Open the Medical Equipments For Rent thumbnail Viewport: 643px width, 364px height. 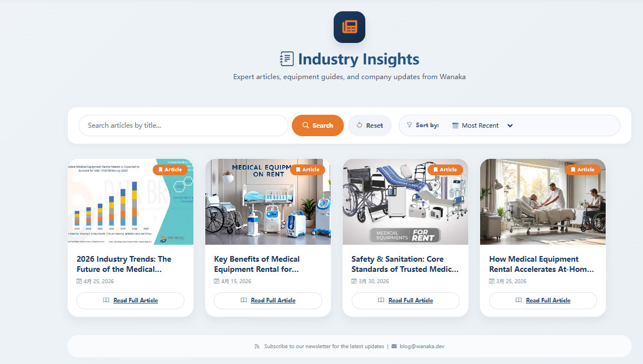click(405, 202)
